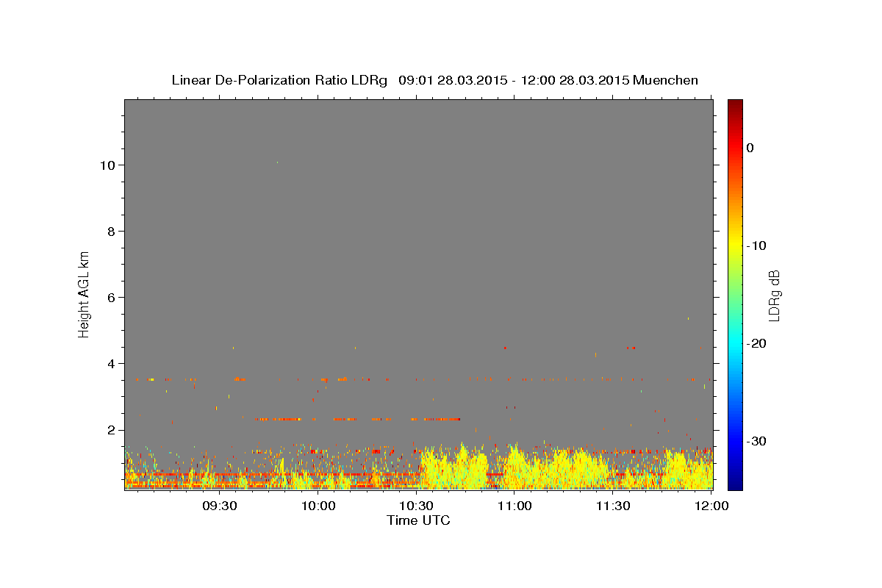Click the 11:30 time tick label
Viewport: 882px width, 588px height.
coord(613,506)
